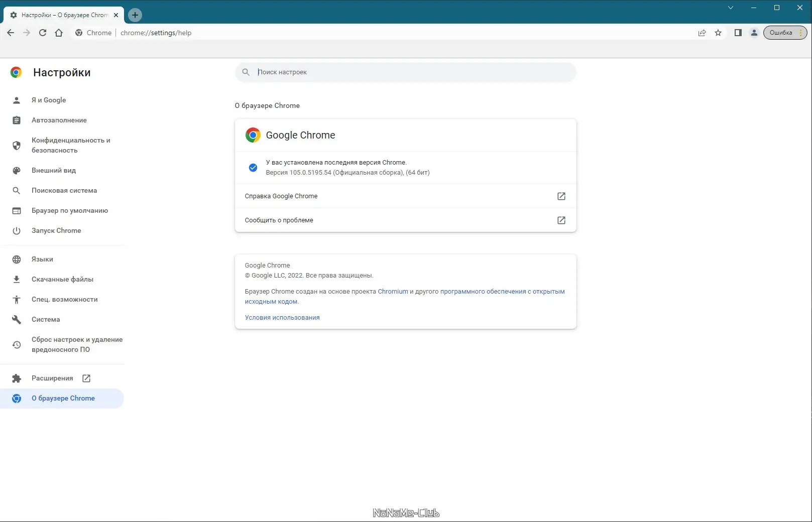This screenshot has height=522, width=812.
Task: Open the open-source software link
Action: [x=502, y=291]
